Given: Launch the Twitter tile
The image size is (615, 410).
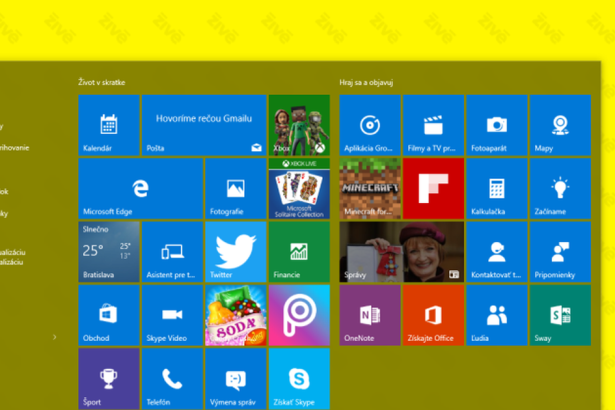Looking at the screenshot, I should coord(236,252).
